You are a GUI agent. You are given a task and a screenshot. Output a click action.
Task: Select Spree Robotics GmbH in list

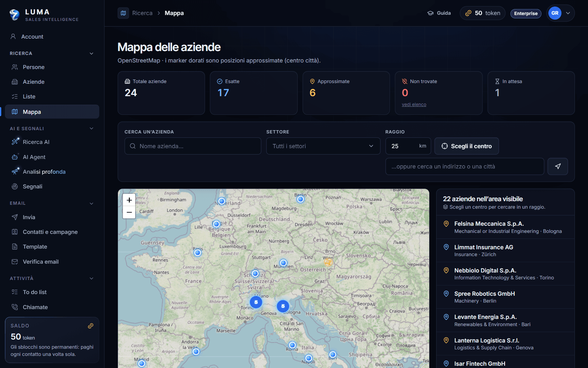[x=505, y=297]
